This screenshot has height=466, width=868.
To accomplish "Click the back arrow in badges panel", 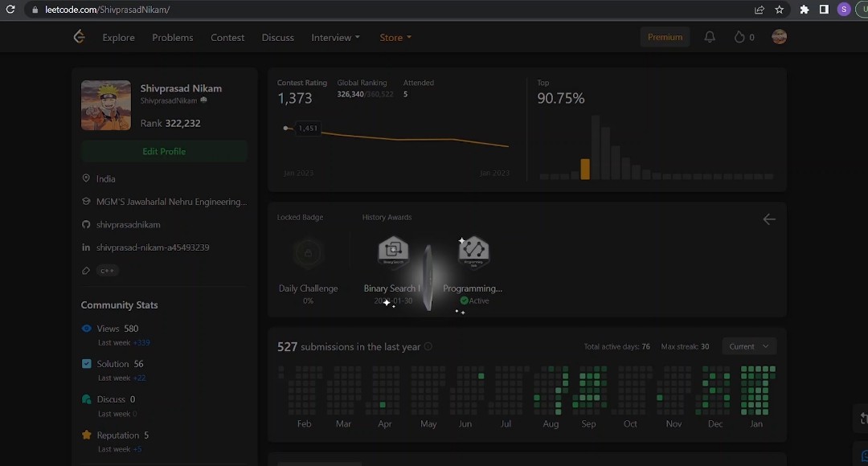I will (x=769, y=219).
